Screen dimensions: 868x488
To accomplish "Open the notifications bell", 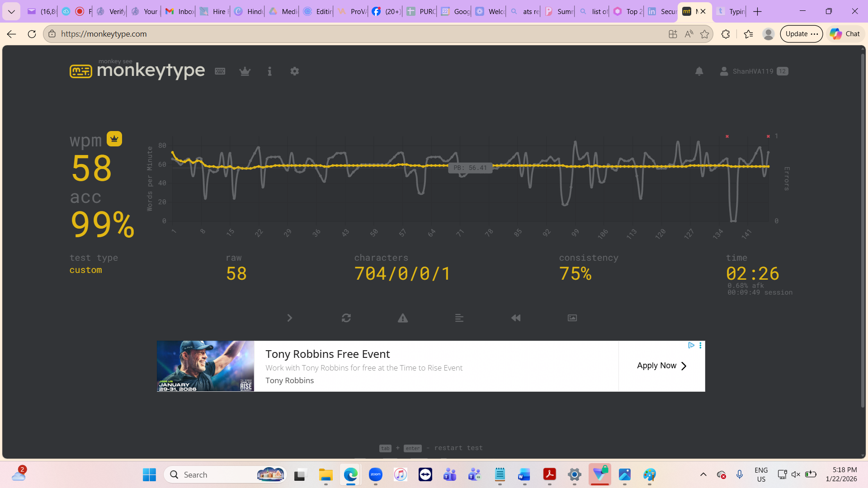I will click(699, 71).
